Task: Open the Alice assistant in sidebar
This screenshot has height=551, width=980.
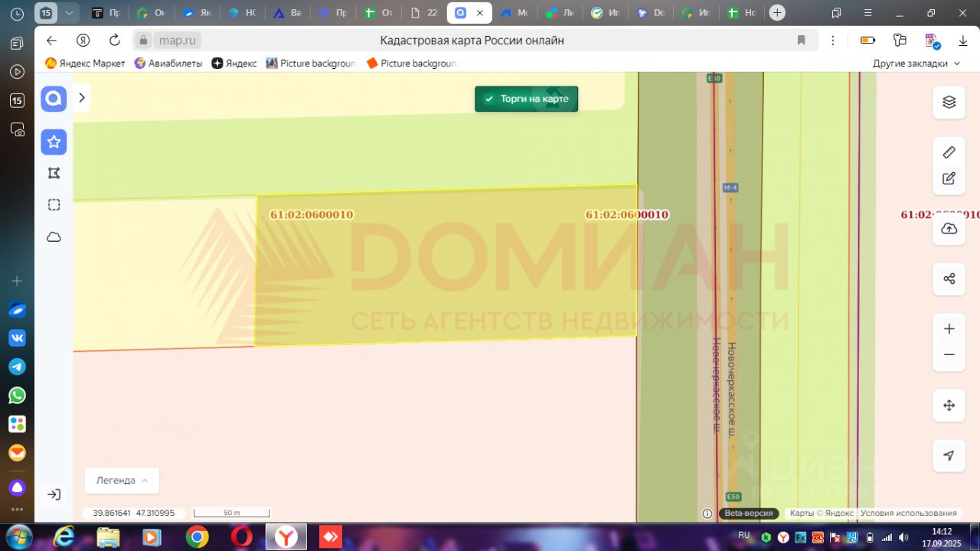Action: [17, 487]
